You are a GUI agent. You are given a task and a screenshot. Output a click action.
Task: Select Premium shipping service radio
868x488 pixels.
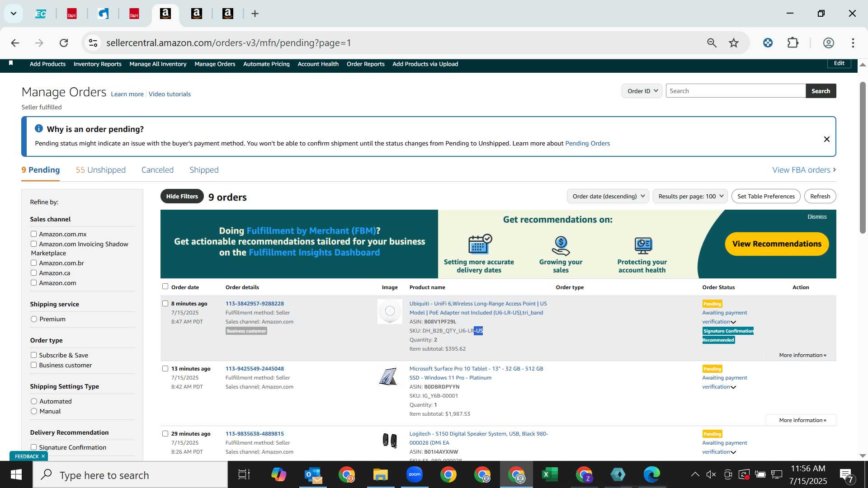coord(34,319)
